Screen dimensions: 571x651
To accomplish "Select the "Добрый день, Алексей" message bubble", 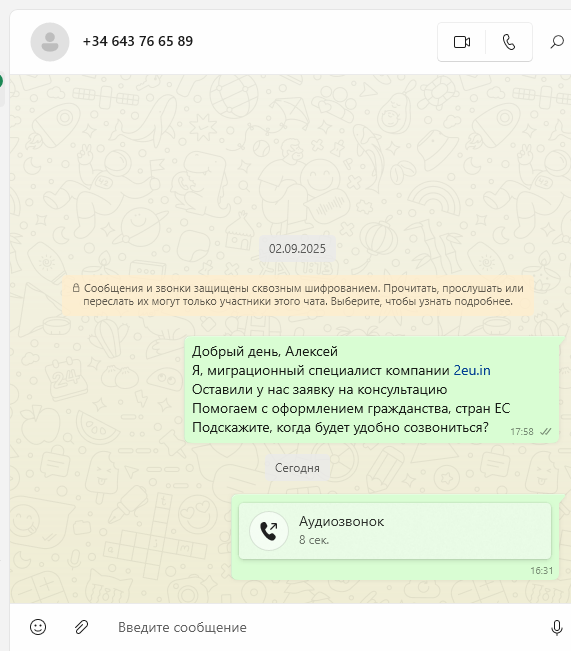I will tap(372, 389).
